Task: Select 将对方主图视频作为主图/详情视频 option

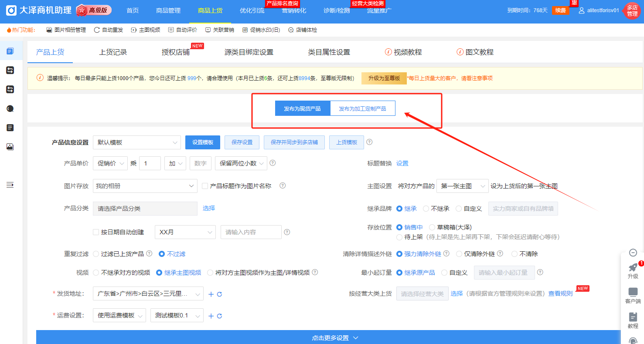Action: [210, 273]
